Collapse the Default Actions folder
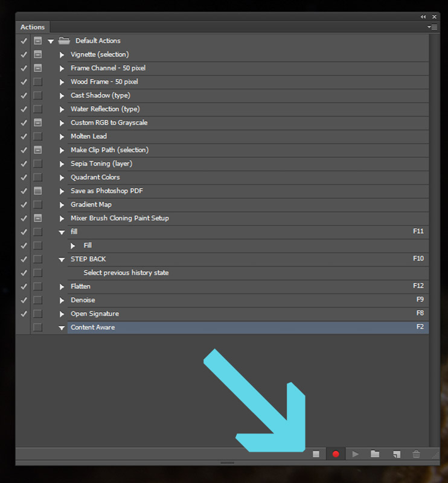 (51, 41)
